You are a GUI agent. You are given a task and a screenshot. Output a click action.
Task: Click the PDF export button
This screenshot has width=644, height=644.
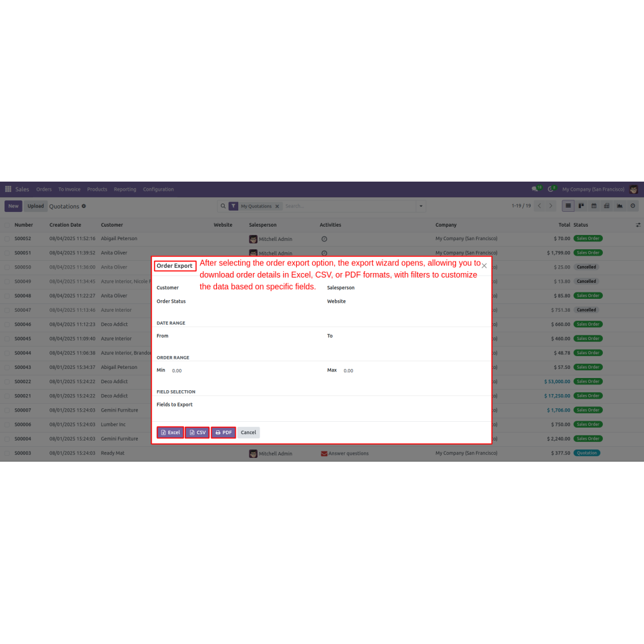(223, 433)
